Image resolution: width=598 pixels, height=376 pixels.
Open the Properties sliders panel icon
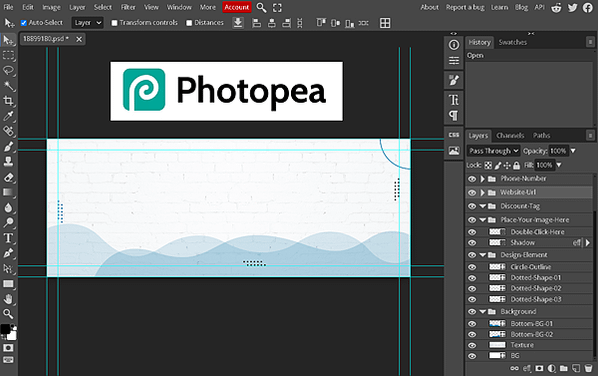(x=454, y=61)
